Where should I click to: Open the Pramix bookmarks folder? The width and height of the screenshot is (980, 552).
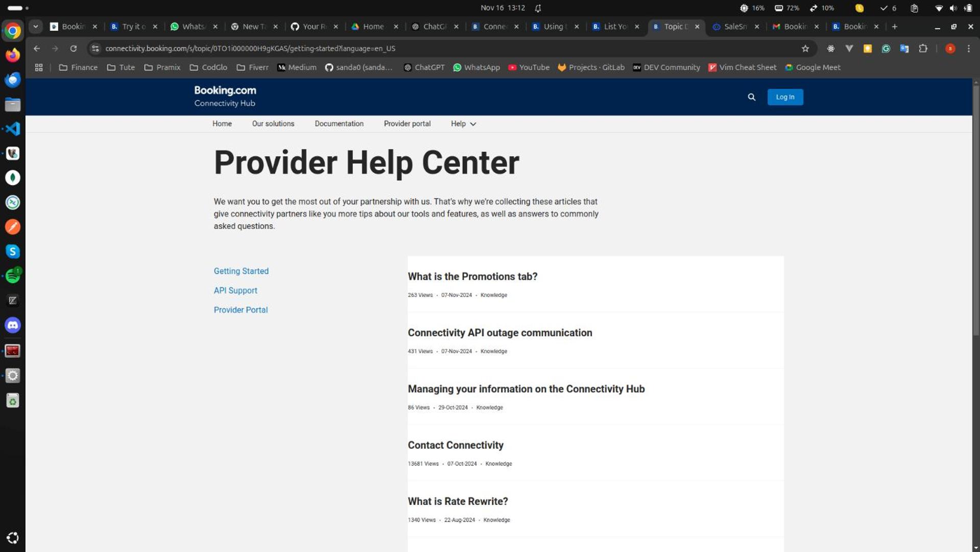point(162,67)
